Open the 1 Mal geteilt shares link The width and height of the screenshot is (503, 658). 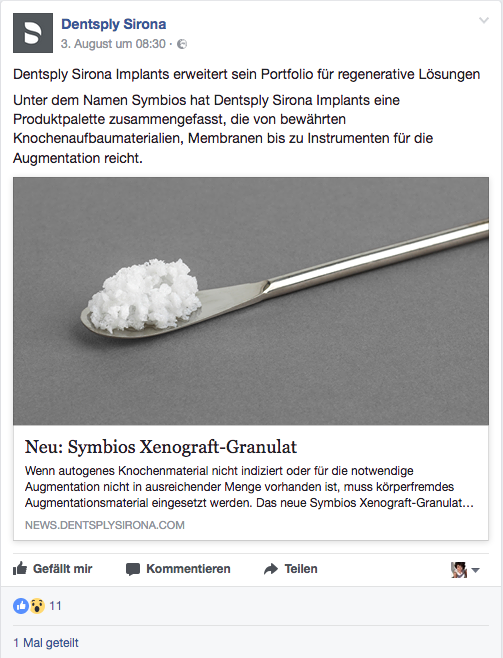pyautogui.click(x=46, y=642)
